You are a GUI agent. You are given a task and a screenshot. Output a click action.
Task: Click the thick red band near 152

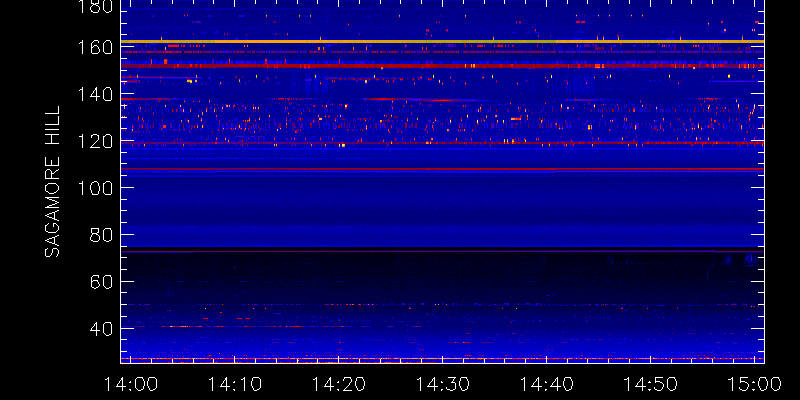pos(442,66)
